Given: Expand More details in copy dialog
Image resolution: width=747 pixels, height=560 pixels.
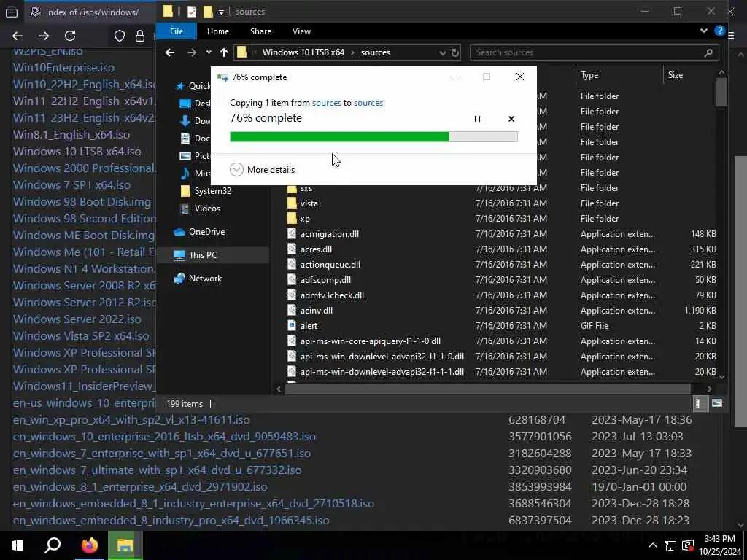Looking at the screenshot, I should pyautogui.click(x=262, y=169).
